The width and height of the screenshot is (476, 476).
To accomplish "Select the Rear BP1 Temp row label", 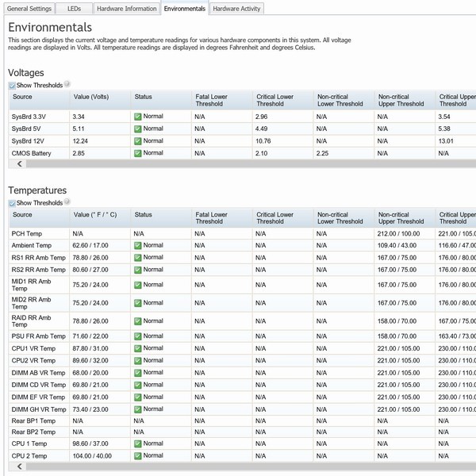I will tap(33, 421).
